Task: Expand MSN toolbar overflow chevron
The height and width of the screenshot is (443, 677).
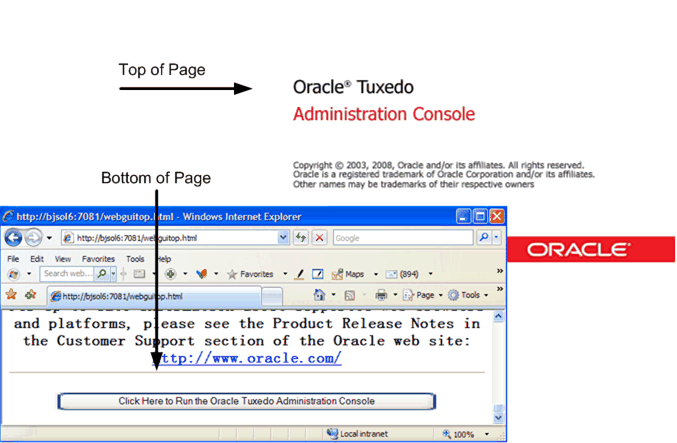Action: 500,271
